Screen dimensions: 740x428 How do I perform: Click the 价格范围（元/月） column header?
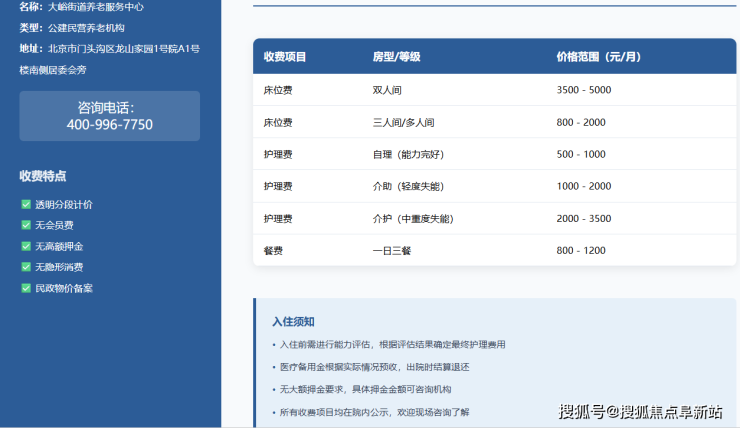coord(598,57)
